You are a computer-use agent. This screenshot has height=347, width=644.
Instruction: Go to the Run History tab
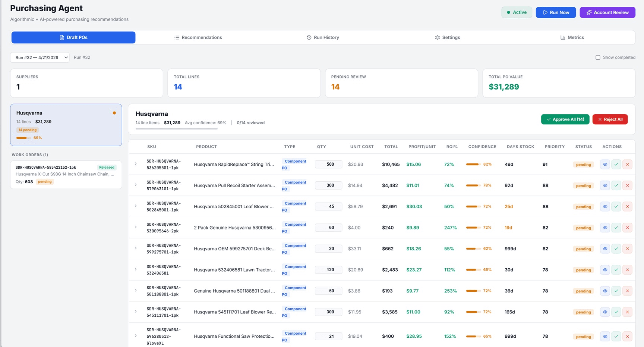[323, 37]
